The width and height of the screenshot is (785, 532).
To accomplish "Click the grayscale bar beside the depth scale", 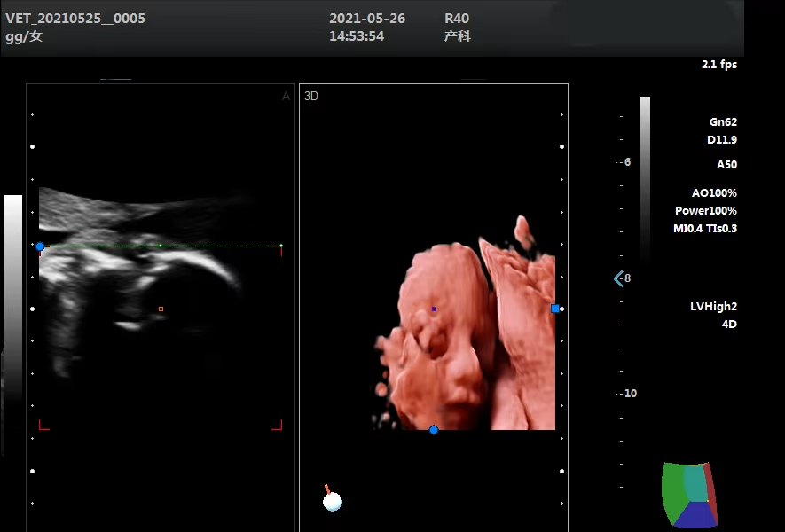I will [644, 177].
